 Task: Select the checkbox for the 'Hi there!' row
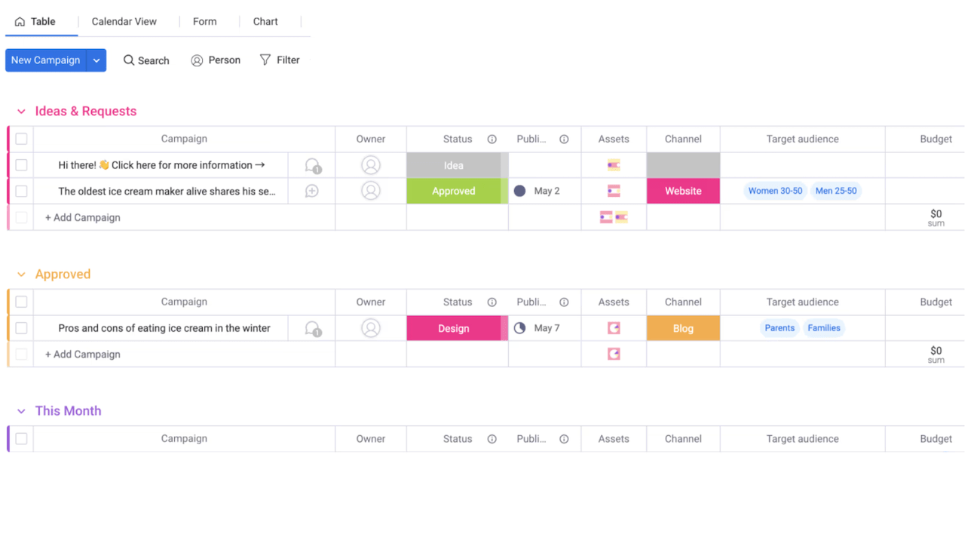click(21, 164)
